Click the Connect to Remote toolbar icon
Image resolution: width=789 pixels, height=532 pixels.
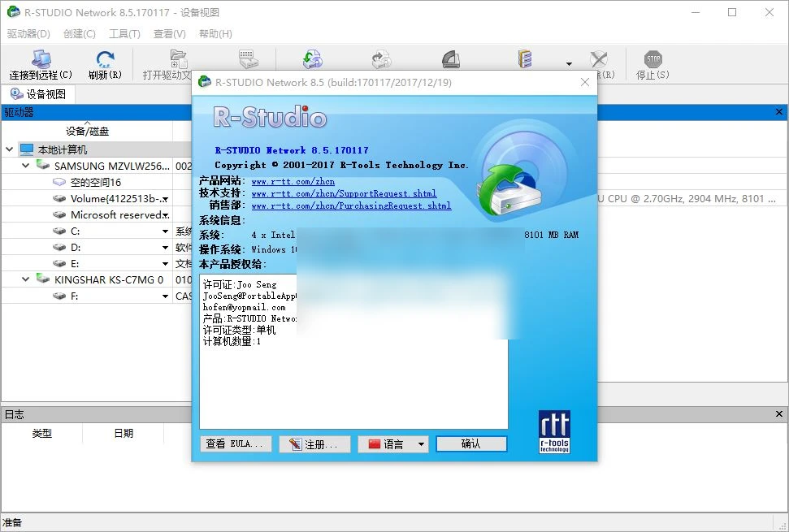39,57
